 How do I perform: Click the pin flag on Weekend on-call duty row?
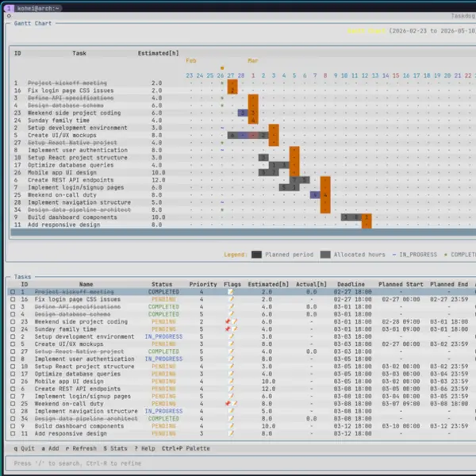tap(228, 404)
